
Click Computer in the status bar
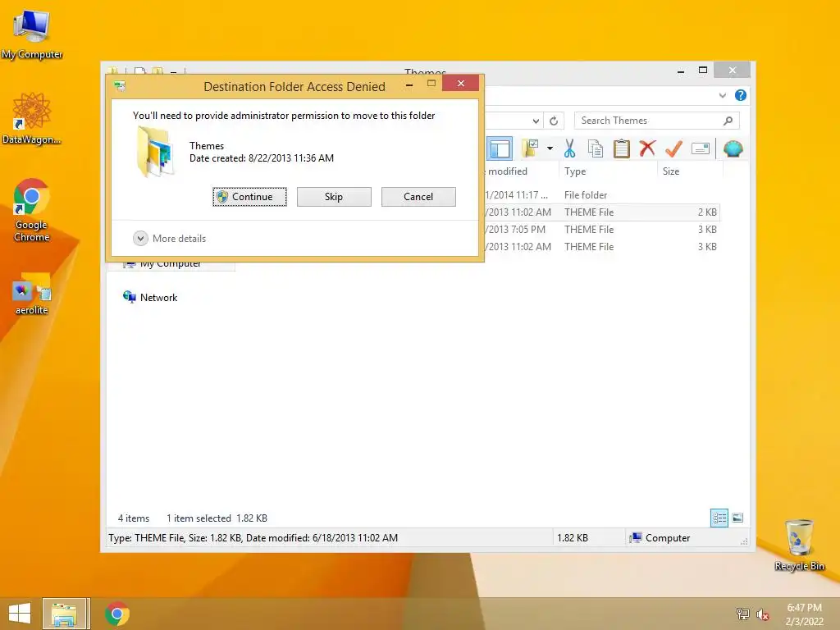pyautogui.click(x=660, y=538)
